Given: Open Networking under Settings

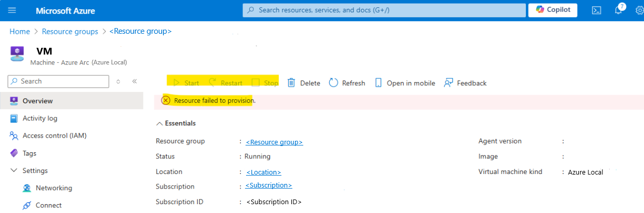Looking at the screenshot, I should pyautogui.click(x=54, y=188).
